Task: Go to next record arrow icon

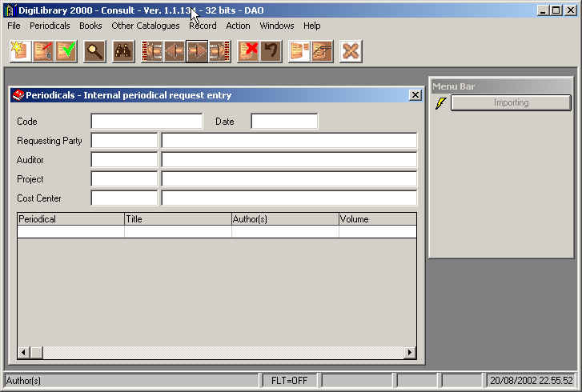Action: [197, 51]
